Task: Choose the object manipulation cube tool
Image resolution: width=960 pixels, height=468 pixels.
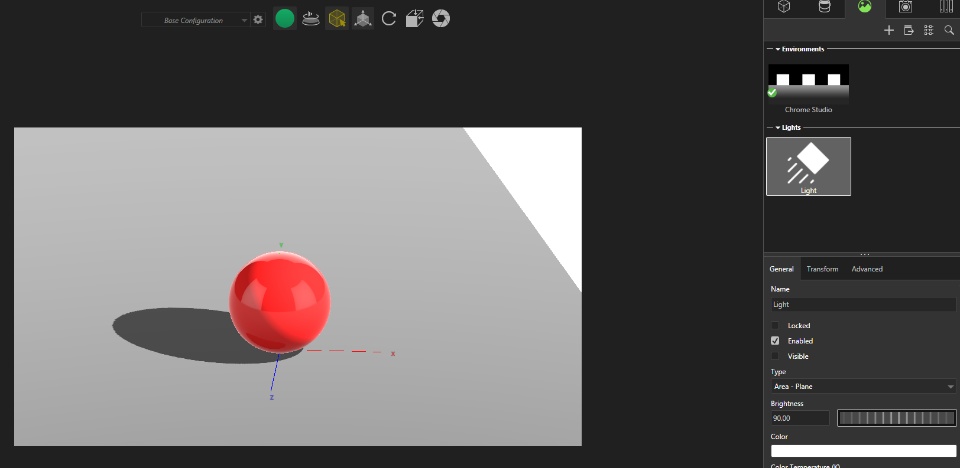Action: pos(363,19)
